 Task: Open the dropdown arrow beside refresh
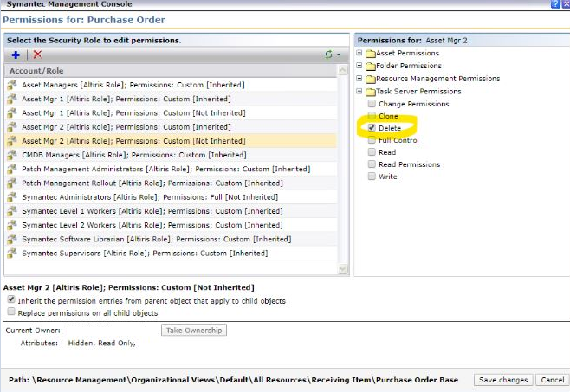(339, 55)
